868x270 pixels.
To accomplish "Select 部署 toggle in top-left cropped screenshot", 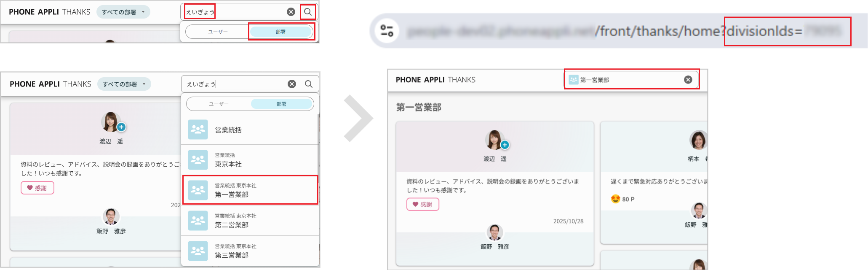I will click(x=281, y=32).
